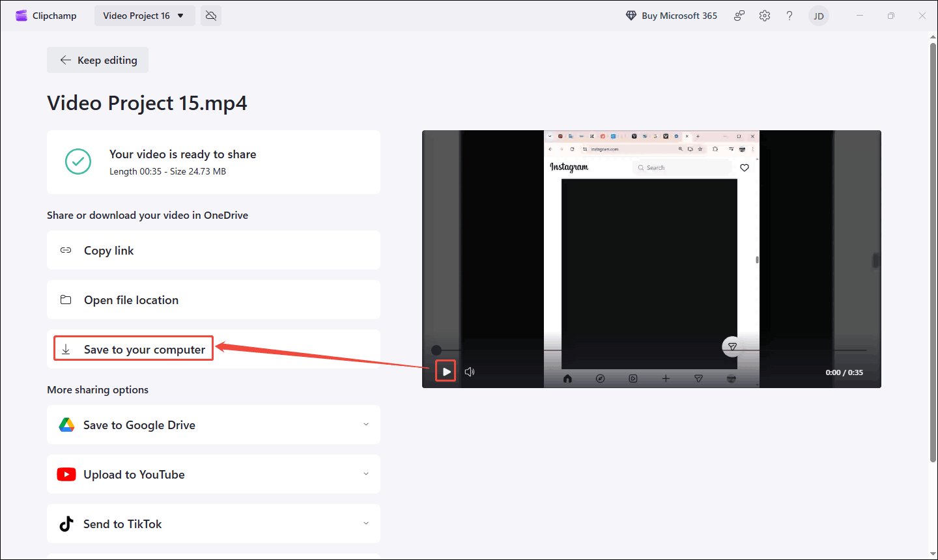This screenshot has height=560, width=938.
Task: Click the link icon next to Copy link
Action: [65, 250]
